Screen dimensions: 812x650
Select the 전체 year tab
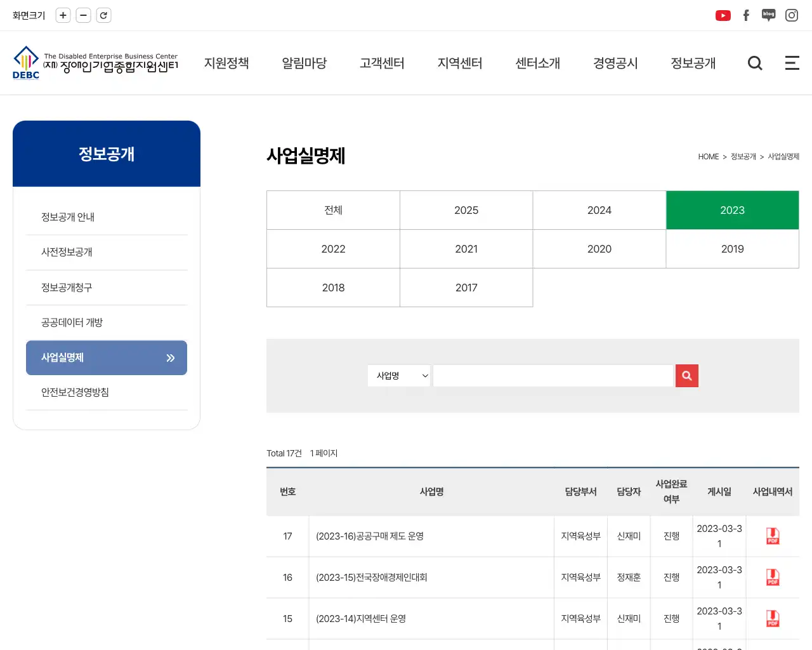(333, 210)
